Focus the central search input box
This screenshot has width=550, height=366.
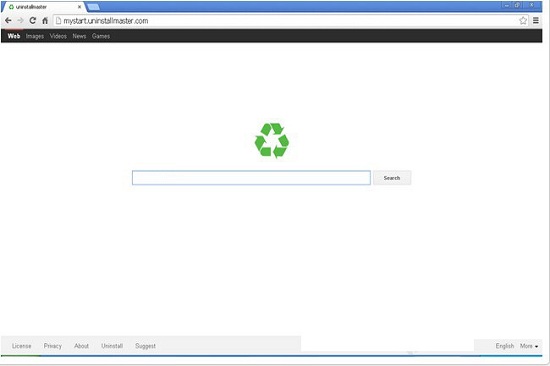(x=251, y=178)
